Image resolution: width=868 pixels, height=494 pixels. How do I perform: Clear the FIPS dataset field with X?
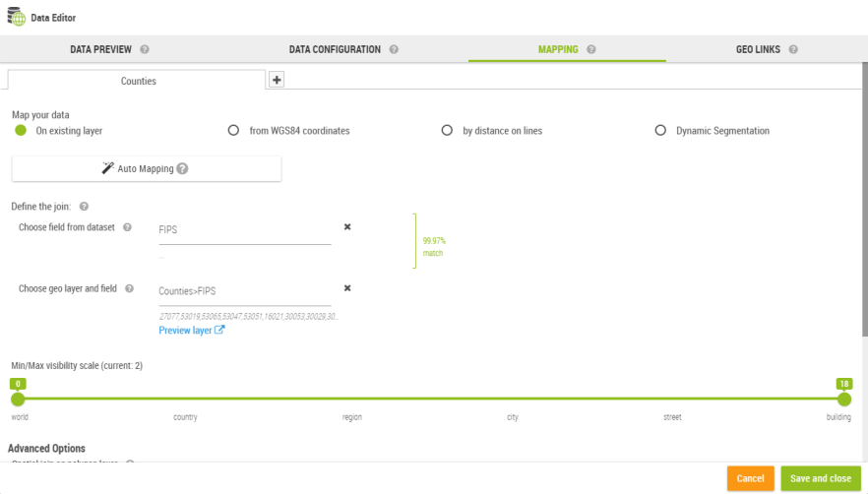(347, 226)
